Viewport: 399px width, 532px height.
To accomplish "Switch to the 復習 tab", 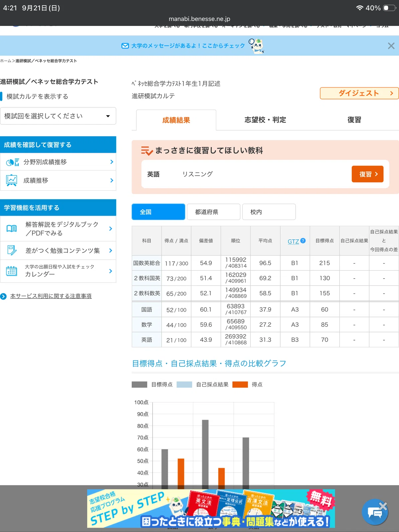I will pyautogui.click(x=354, y=120).
